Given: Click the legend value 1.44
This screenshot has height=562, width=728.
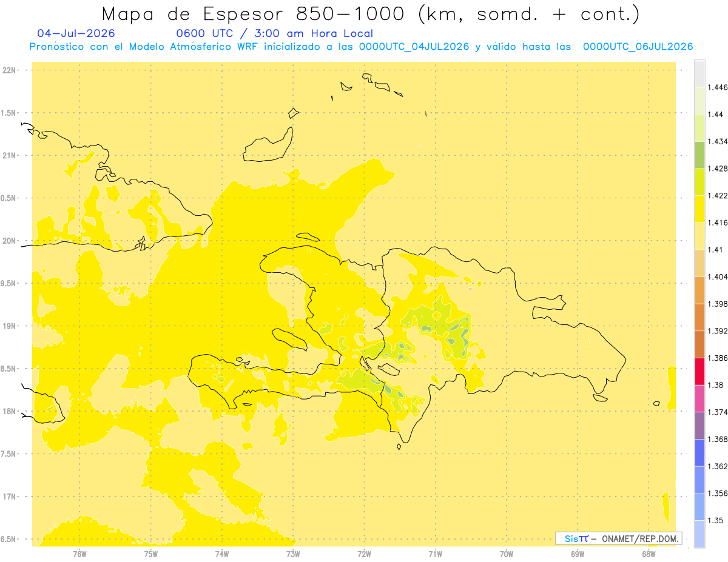Looking at the screenshot, I should (x=715, y=115).
